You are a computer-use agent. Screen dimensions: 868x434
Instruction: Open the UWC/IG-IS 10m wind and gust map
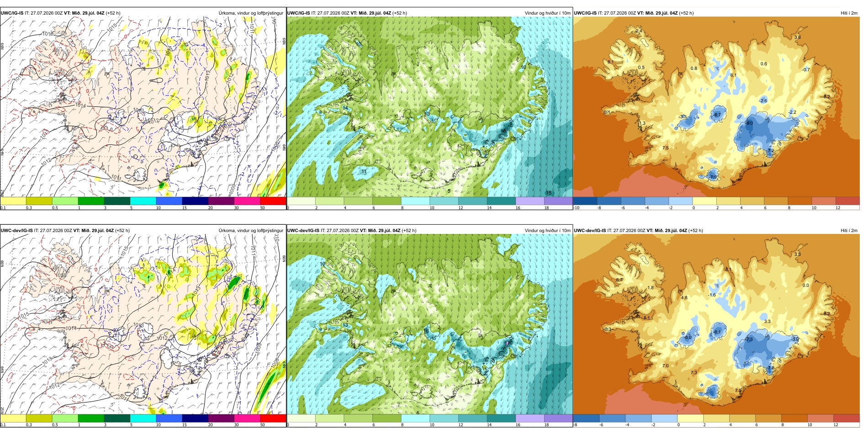[x=429, y=107]
